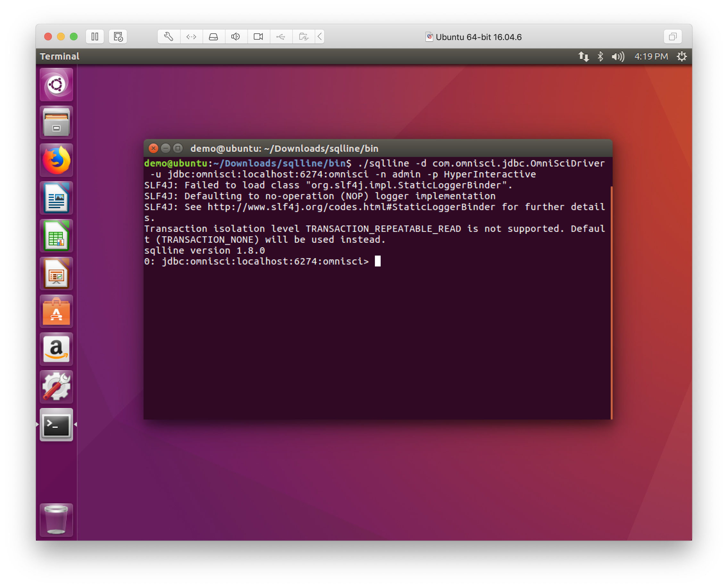Screen dimensions: 728x588
Task: Toggle the Bluetooth indicator menu
Action: click(x=600, y=56)
